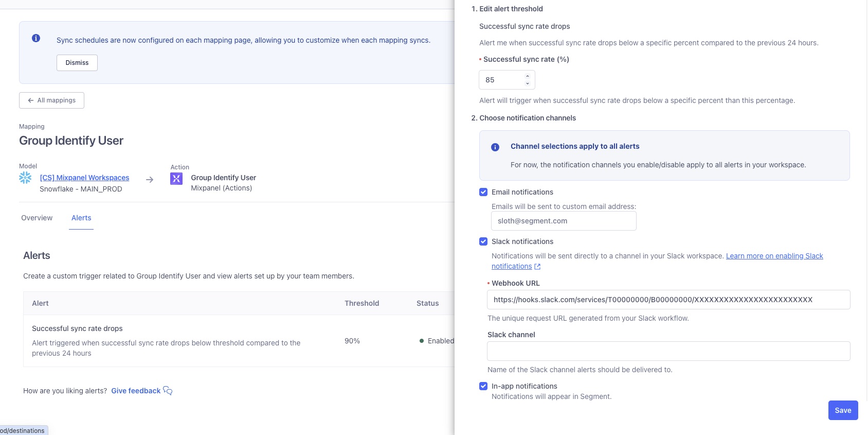Click the feedback chat bubble icon
This screenshot has width=868, height=435.
168,391
